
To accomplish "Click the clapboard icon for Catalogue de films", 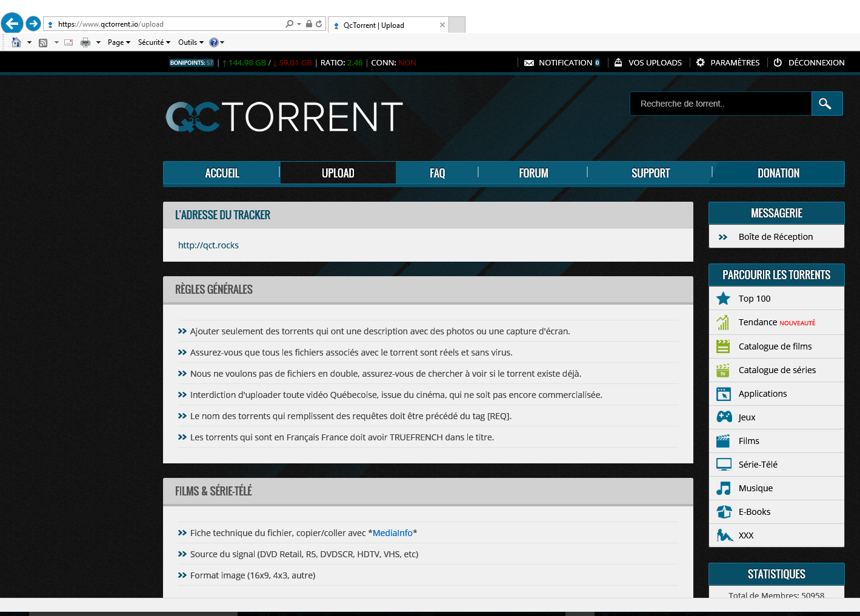I will click(723, 346).
